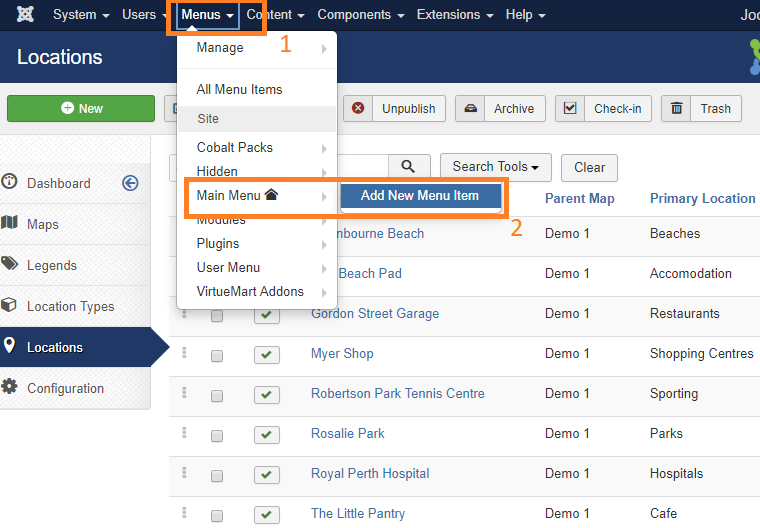Choose Add New Menu Item
This screenshot has height=528, width=760.
coord(420,195)
